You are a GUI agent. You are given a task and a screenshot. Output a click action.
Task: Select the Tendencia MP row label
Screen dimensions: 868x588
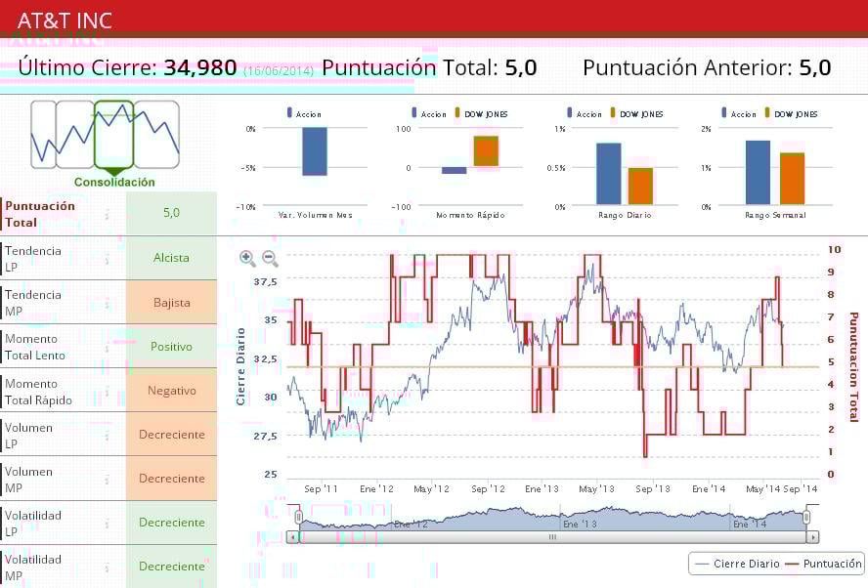33,303
